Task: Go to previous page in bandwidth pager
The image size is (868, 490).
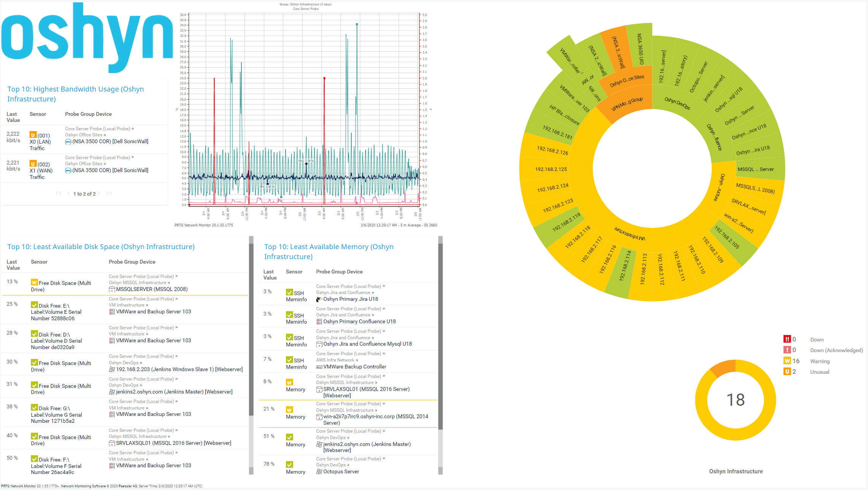Action: point(68,193)
